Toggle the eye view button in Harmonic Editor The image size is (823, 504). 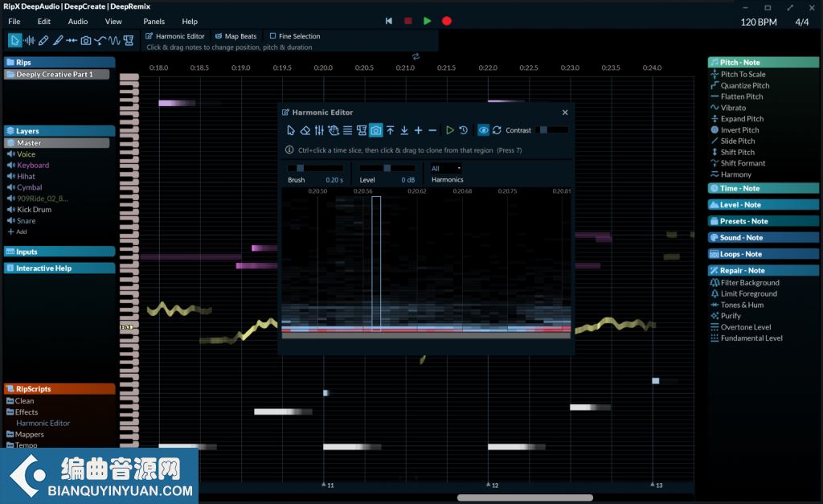pos(483,130)
